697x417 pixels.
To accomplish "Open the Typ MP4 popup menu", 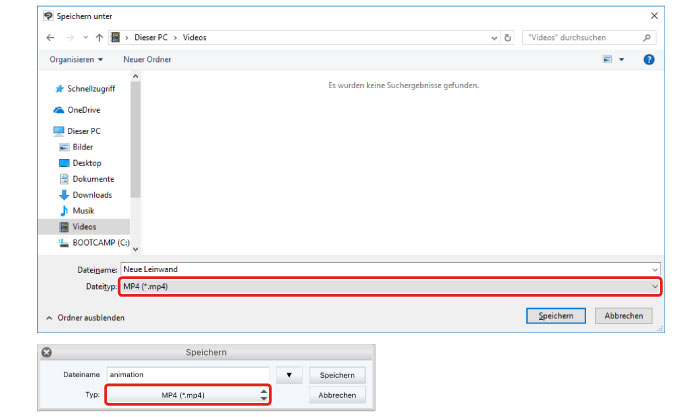I will [x=188, y=395].
